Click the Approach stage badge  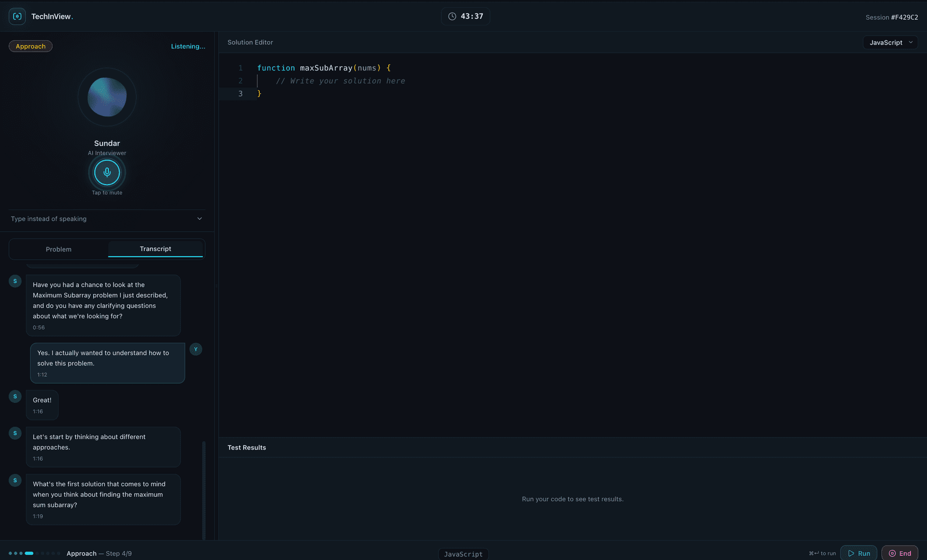tap(31, 46)
